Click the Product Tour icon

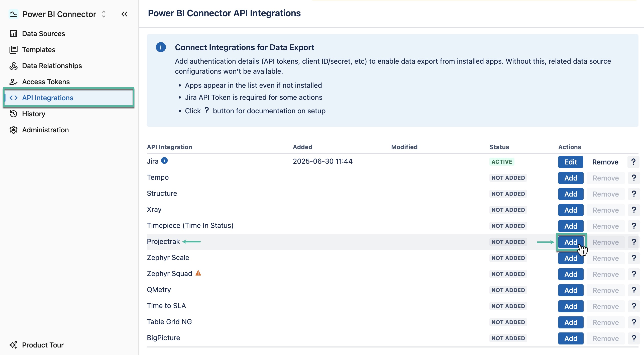(14, 345)
